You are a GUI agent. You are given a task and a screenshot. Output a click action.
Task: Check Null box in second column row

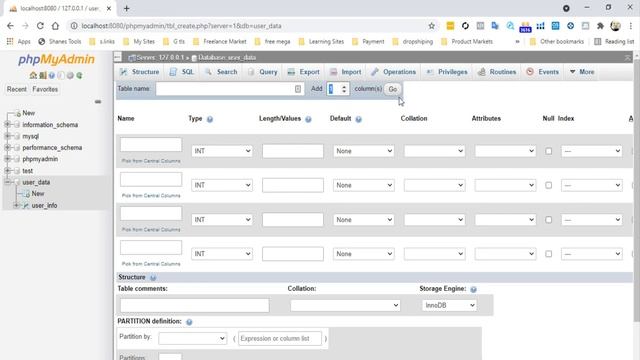pos(549,185)
